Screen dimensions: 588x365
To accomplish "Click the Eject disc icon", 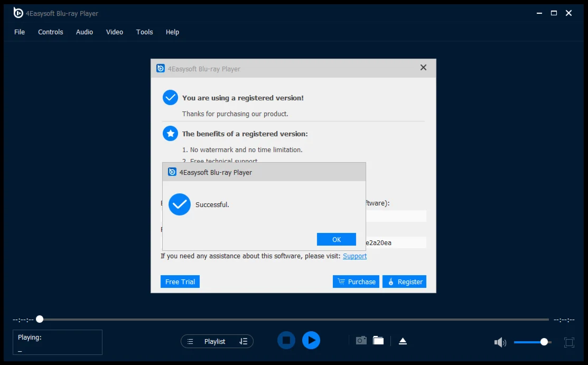I will coord(403,341).
